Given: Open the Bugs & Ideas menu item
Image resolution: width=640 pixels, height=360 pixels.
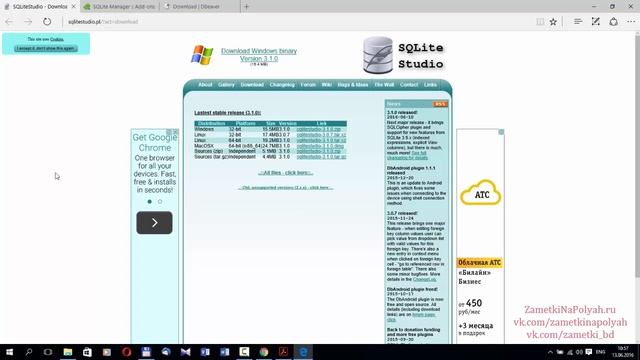Looking at the screenshot, I should [x=353, y=84].
